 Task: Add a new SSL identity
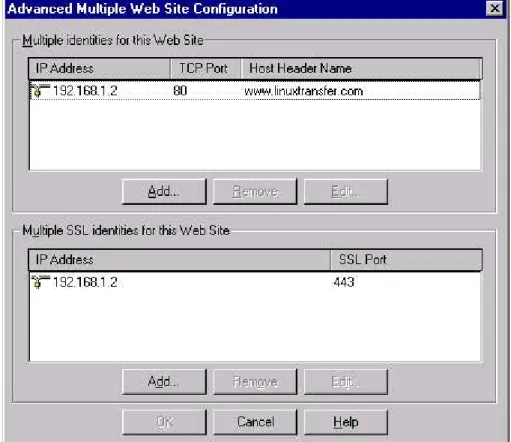(164, 382)
